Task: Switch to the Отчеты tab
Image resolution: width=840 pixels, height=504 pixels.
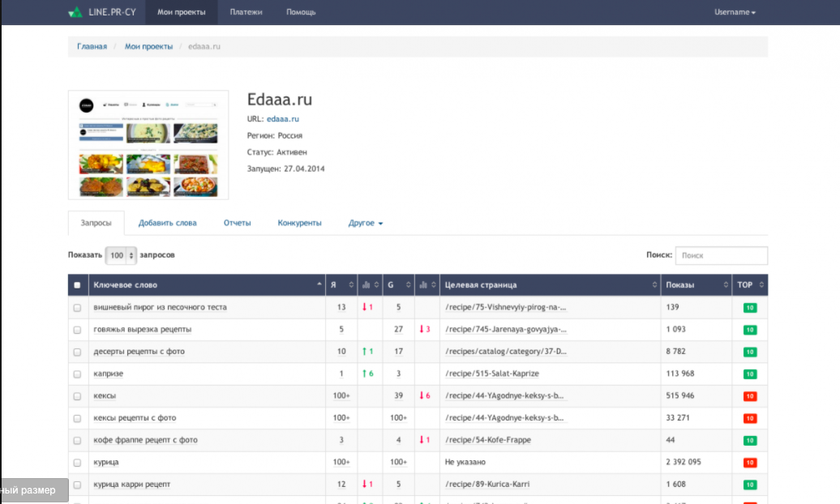Action: click(x=237, y=223)
